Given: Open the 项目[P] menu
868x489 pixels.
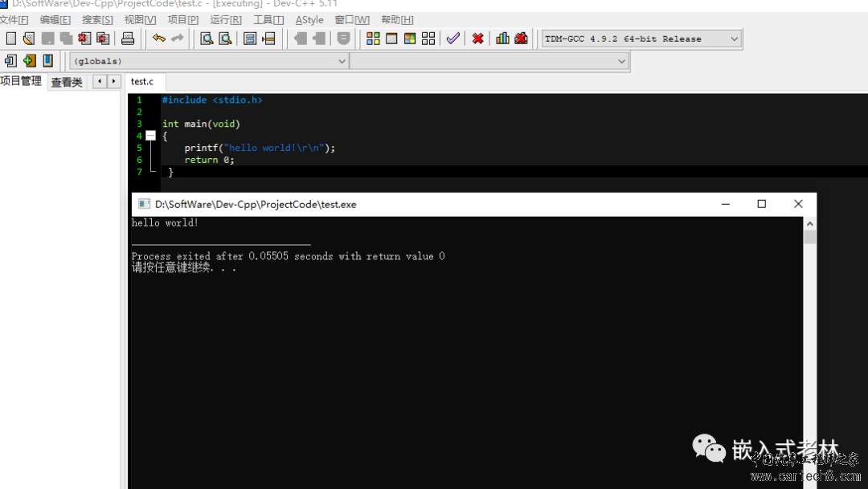Looking at the screenshot, I should click(x=182, y=20).
